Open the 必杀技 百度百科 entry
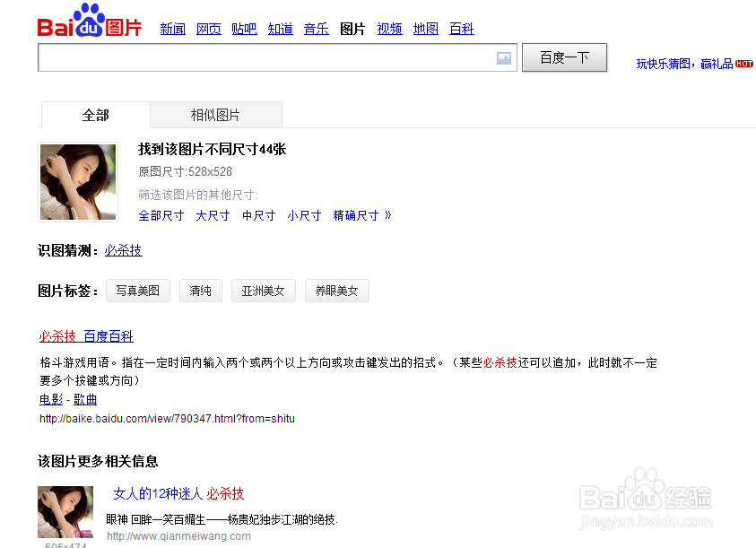 point(85,335)
